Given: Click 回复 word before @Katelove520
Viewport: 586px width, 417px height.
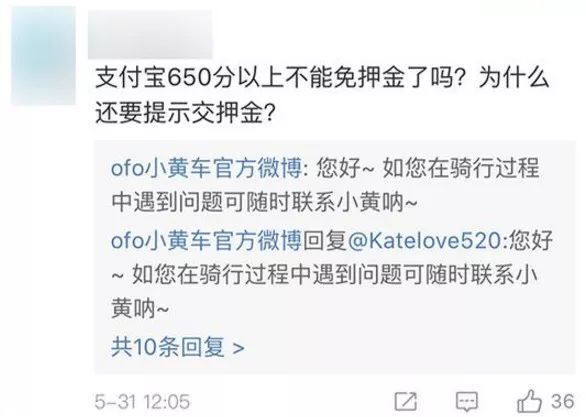Looking at the screenshot, I should (x=324, y=241).
